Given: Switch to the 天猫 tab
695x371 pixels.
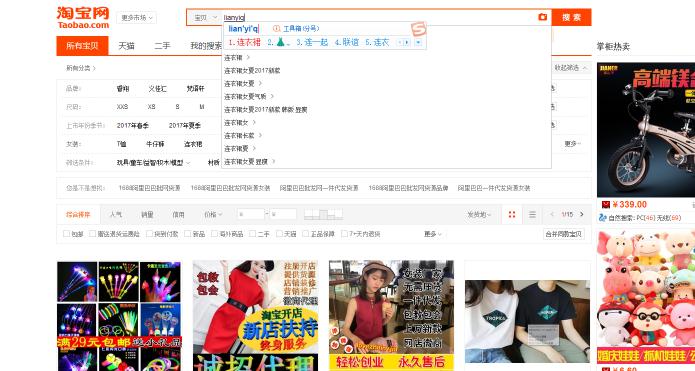Looking at the screenshot, I should coord(126,46).
